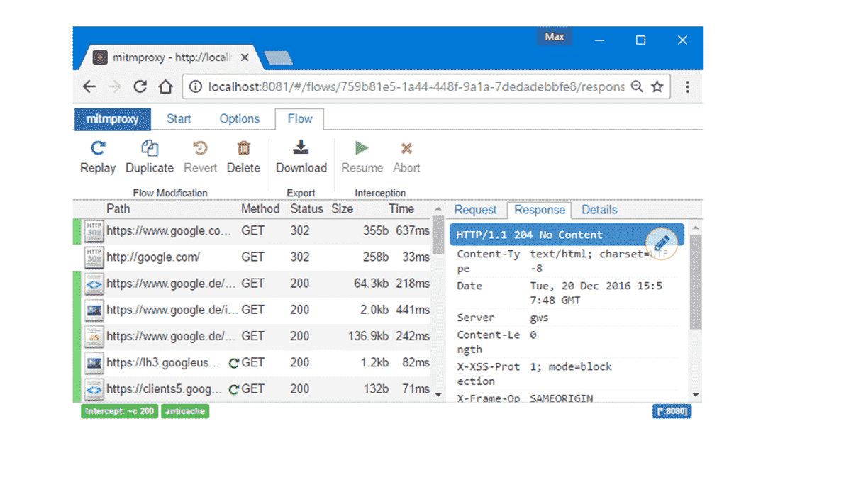Click the flow list scrollbar up arrow

point(438,209)
